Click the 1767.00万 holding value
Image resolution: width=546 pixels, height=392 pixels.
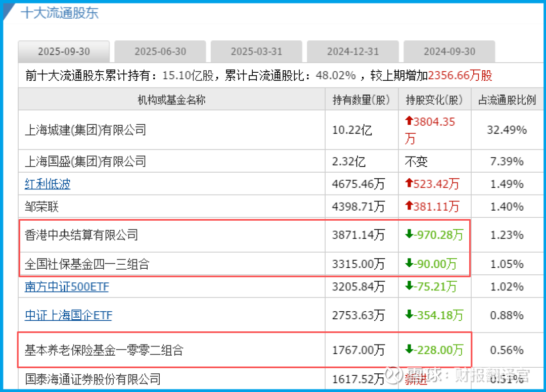coord(358,350)
